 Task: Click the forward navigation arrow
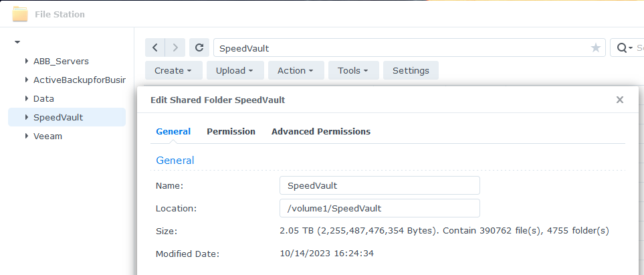[175, 48]
